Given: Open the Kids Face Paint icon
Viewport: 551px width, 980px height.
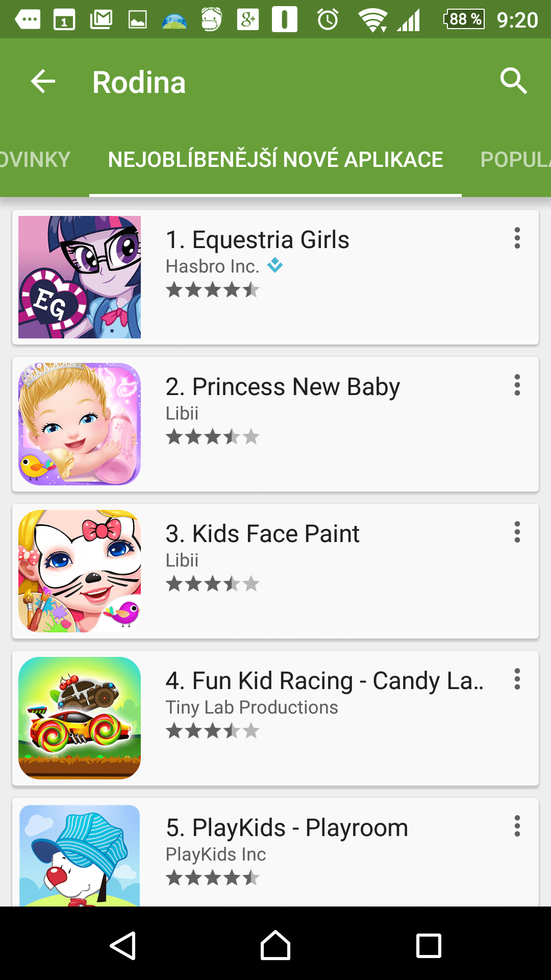Looking at the screenshot, I should point(80,571).
